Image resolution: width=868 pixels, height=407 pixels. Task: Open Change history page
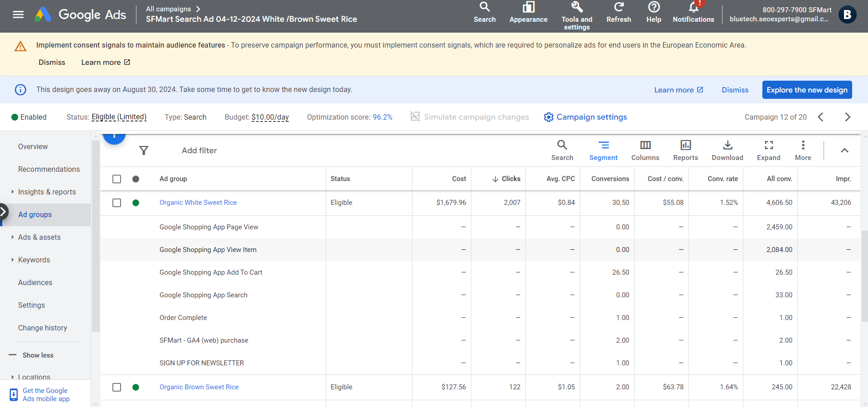pos(43,328)
